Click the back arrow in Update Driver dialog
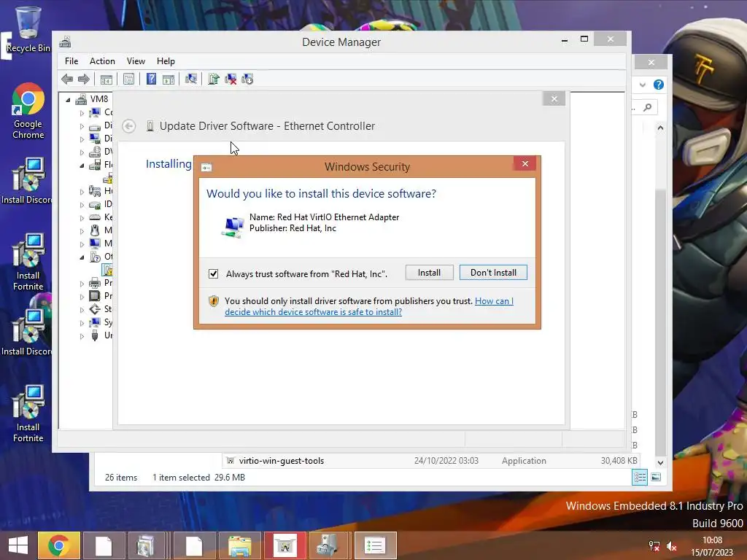The image size is (747, 560). tap(128, 125)
